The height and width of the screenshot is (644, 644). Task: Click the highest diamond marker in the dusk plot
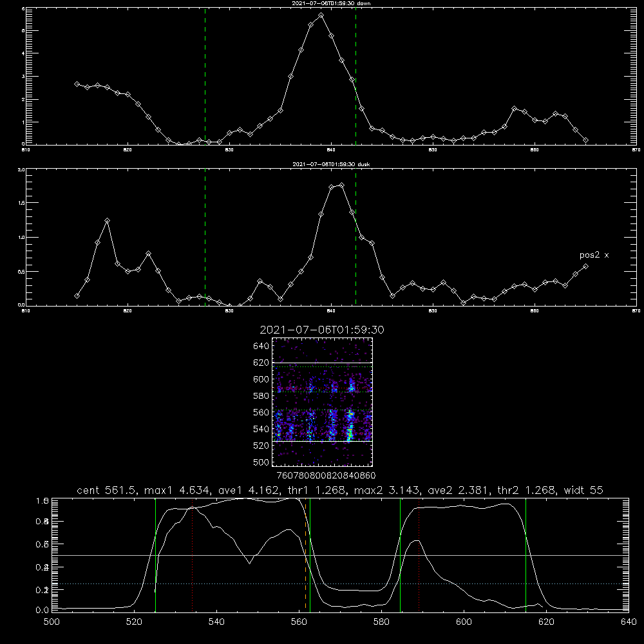click(341, 185)
